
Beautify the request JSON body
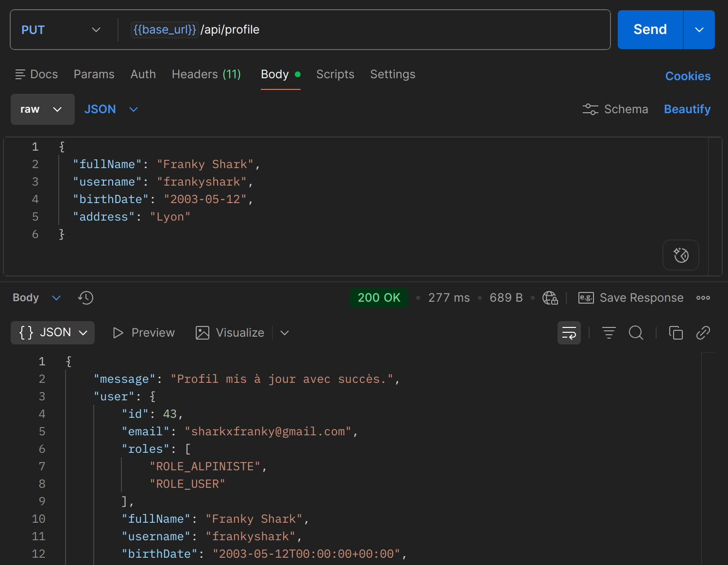[687, 109]
